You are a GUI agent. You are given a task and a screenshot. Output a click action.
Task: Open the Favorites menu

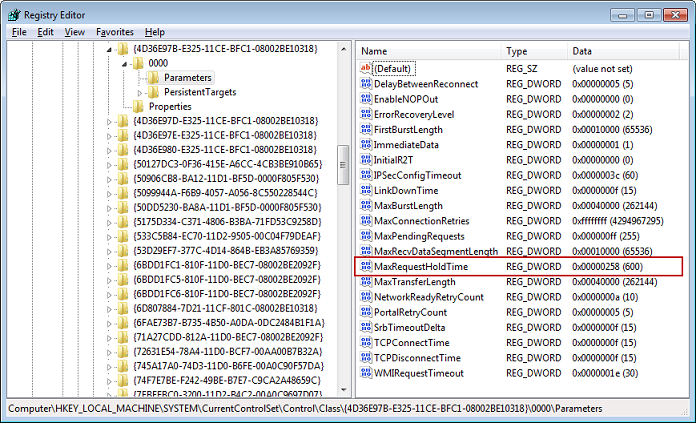point(114,32)
